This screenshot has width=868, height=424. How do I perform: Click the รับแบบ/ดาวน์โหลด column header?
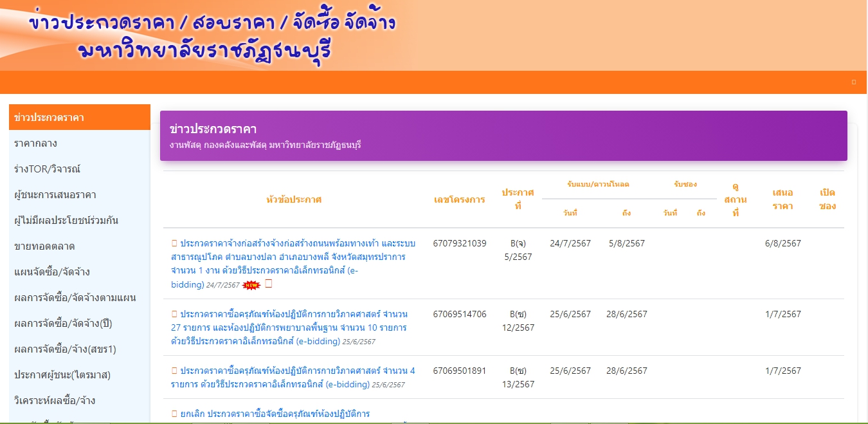[598, 185]
